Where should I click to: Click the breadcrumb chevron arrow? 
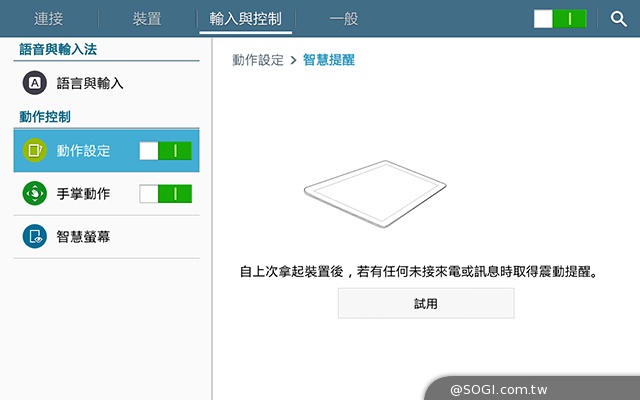293,60
